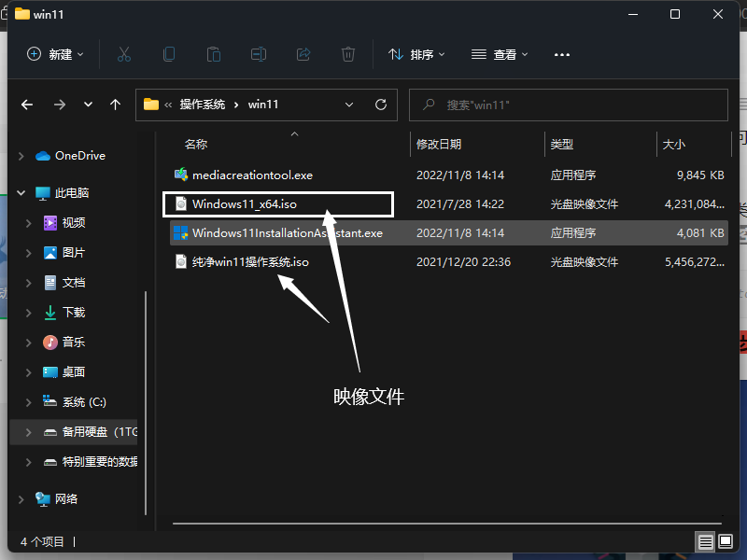747x560 pixels.
Task: Expand the 备用硬盘 drive node
Action: [29, 432]
